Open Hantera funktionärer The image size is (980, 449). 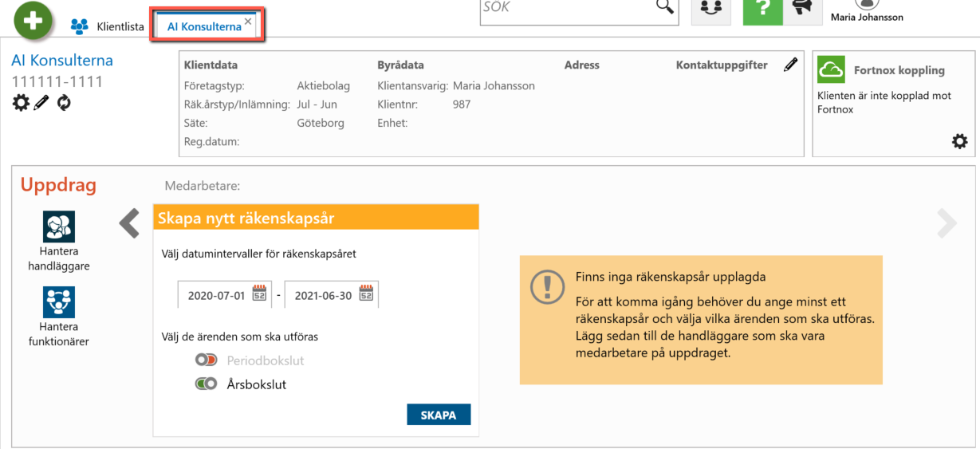(x=59, y=317)
